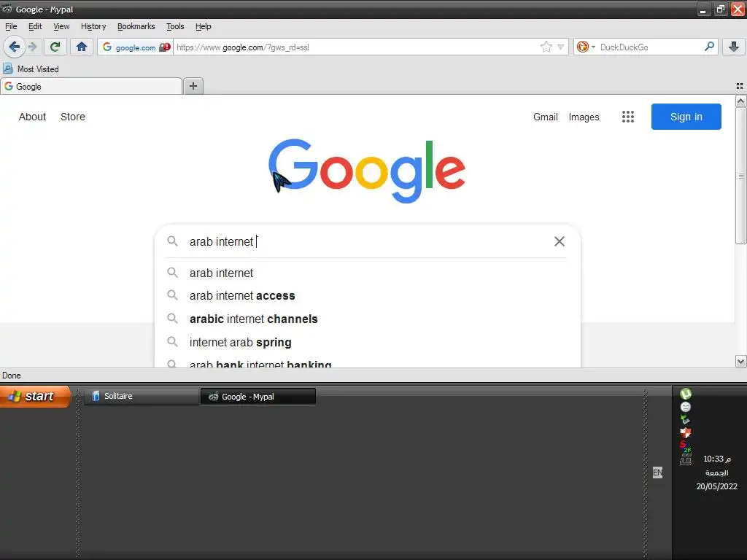Open a new tab with the plus button

[x=193, y=86]
